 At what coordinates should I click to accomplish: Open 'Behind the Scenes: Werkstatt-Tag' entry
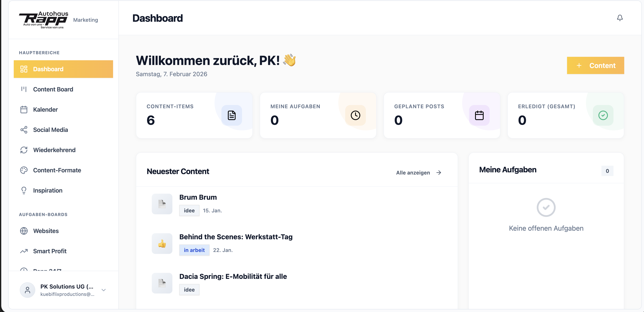[236, 237]
